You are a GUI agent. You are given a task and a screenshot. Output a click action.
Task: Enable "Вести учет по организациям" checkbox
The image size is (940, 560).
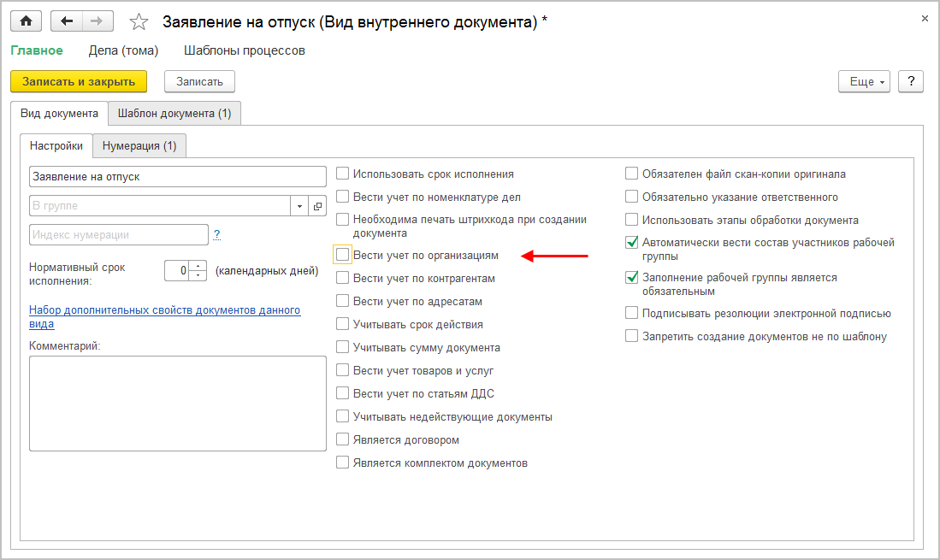click(x=343, y=255)
